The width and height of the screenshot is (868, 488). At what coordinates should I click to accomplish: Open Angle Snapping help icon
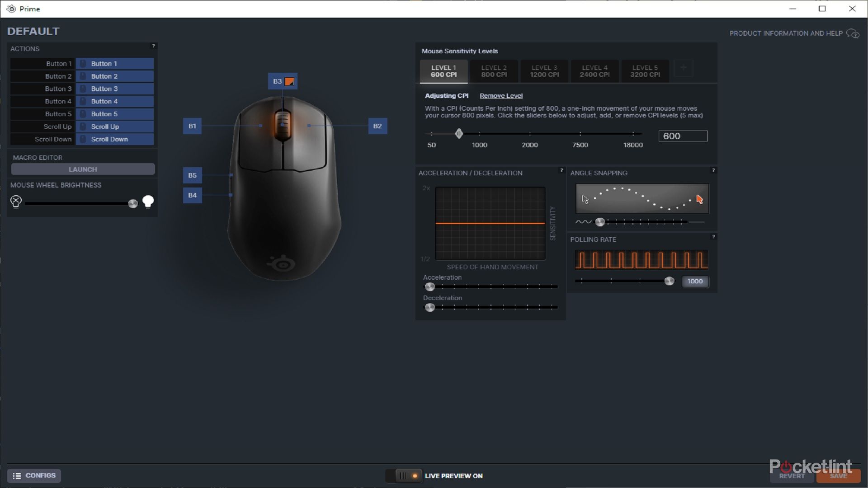pyautogui.click(x=713, y=170)
